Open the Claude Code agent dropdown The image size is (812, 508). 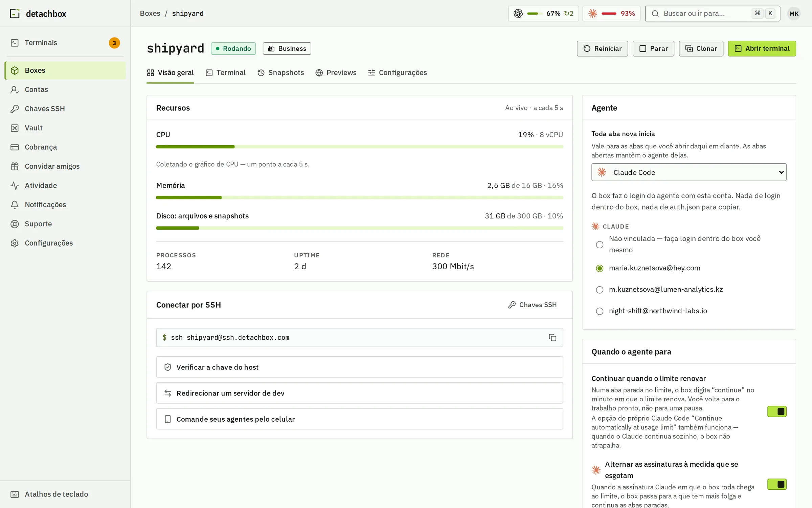pos(689,172)
